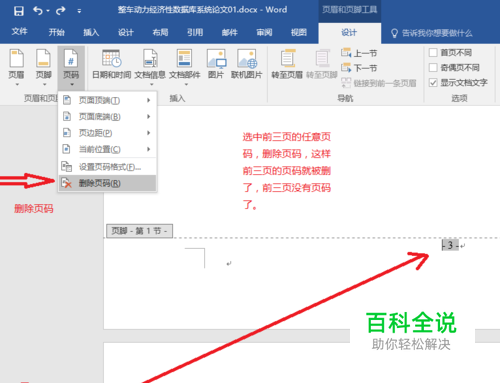Click the Redo arrow icon

pos(60,11)
